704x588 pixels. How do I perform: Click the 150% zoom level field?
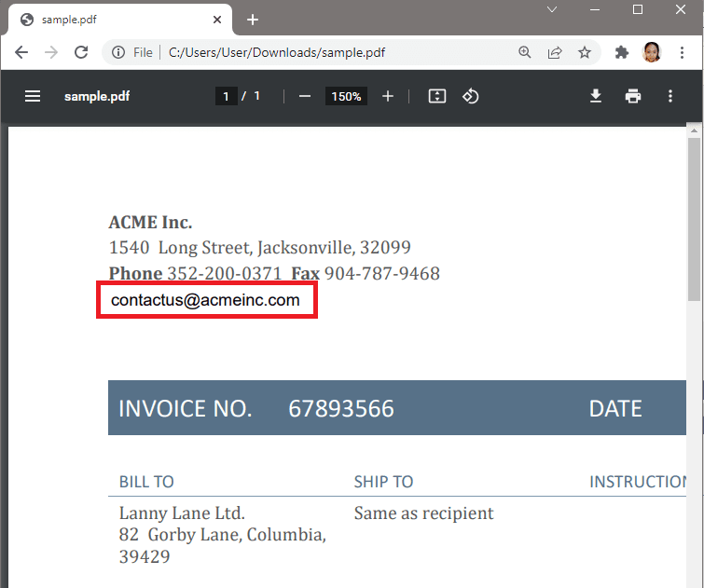(346, 96)
